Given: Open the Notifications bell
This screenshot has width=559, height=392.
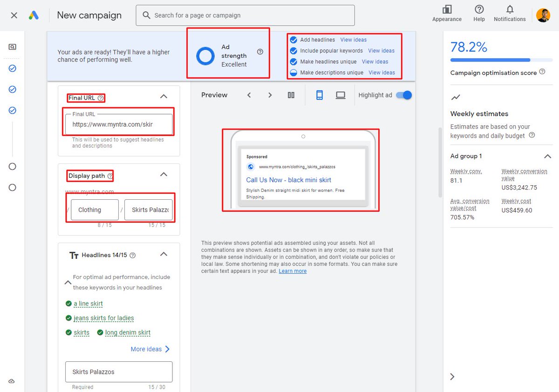Looking at the screenshot, I should 510,9.
